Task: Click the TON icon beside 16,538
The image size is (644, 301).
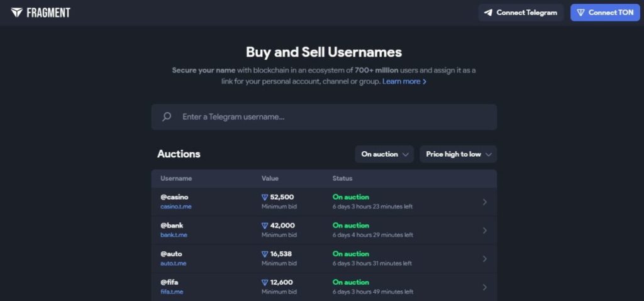Action: 265,254
